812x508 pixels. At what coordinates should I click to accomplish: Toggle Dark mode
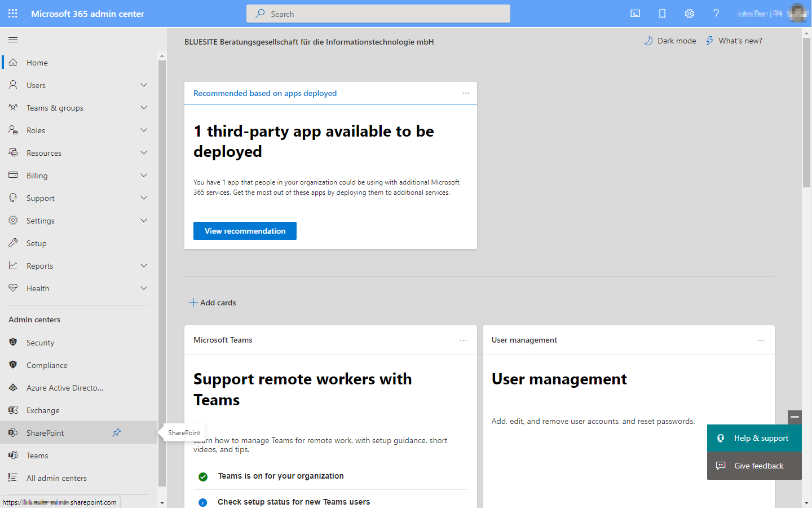670,41
